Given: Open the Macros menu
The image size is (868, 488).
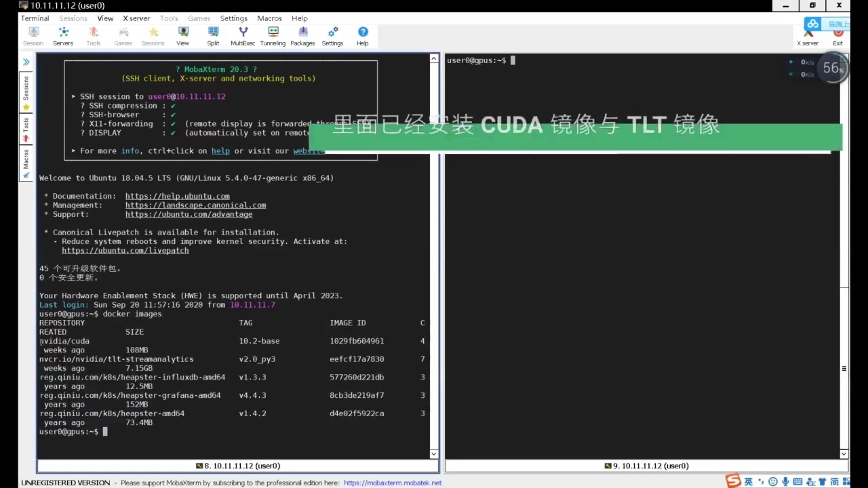Looking at the screenshot, I should click(270, 18).
